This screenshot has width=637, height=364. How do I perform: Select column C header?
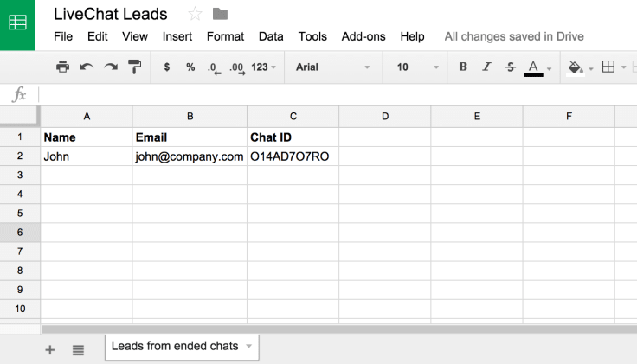coord(293,117)
